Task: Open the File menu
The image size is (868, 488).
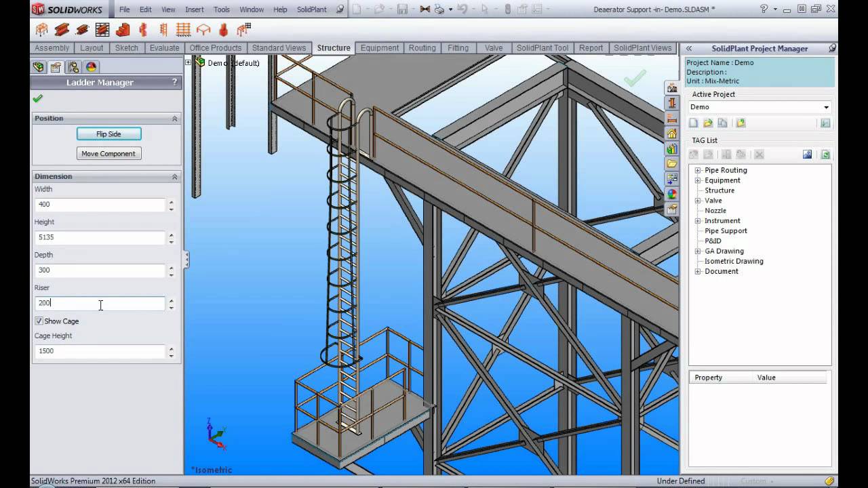Action: point(124,9)
